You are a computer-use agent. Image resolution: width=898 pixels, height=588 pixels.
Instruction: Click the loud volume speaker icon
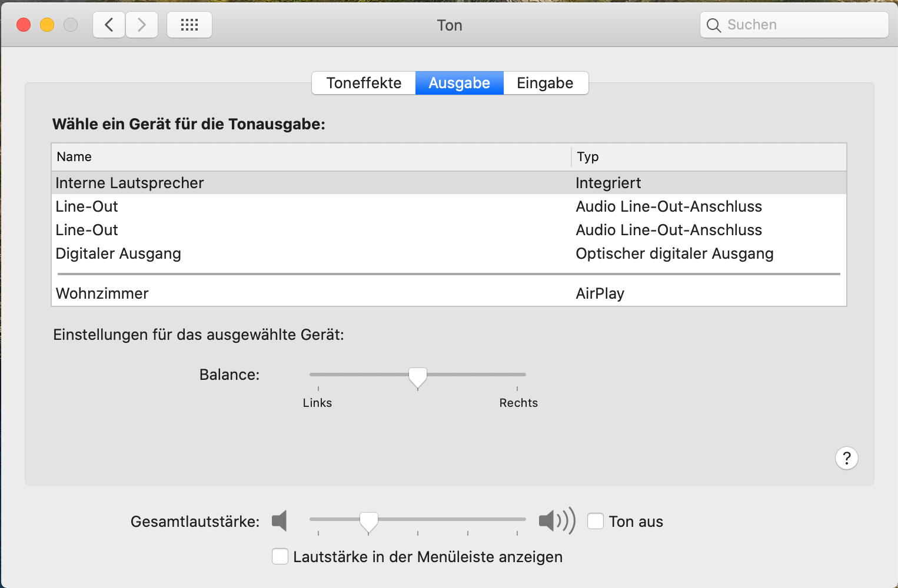click(556, 521)
